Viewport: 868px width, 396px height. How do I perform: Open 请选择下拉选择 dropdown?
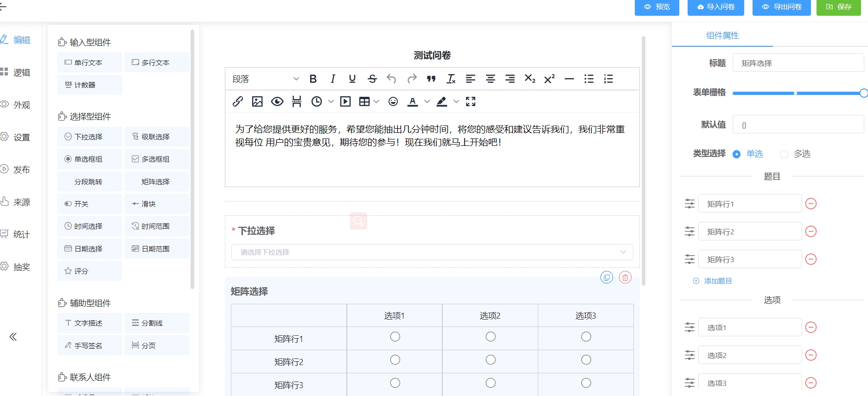coord(432,252)
